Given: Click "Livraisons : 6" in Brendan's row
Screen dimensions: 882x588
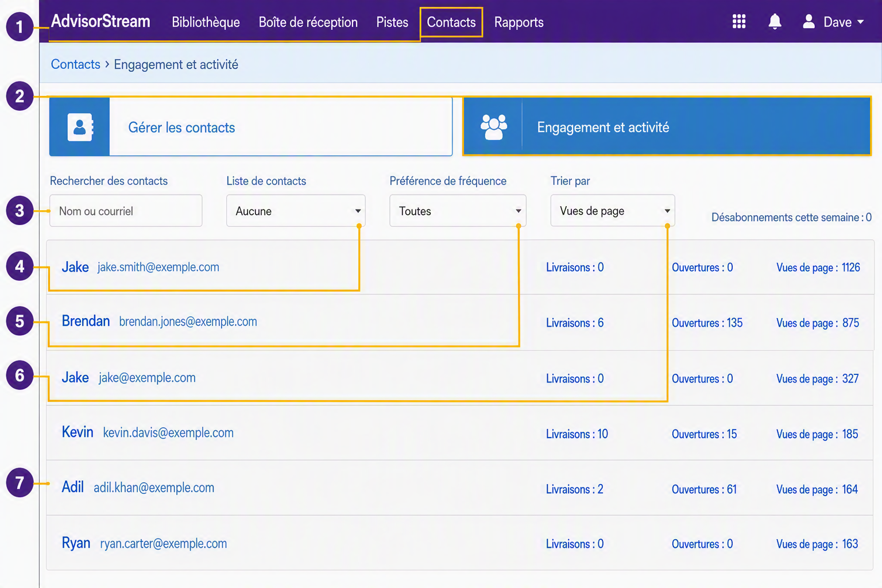Looking at the screenshot, I should pyautogui.click(x=575, y=323).
